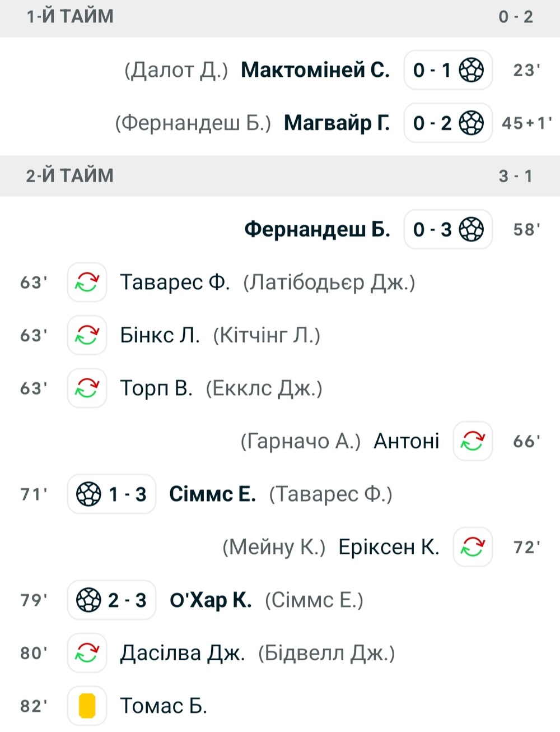The height and width of the screenshot is (732, 560).
Task: Click the 0 - 2 goal icon for Магвайр
Action: [x=448, y=123]
